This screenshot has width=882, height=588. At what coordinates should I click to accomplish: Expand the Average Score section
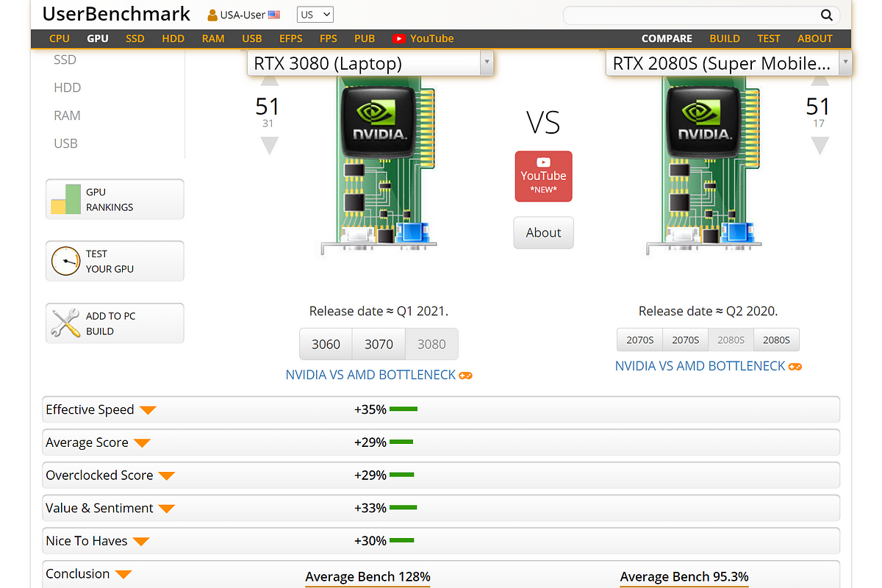coord(143,443)
